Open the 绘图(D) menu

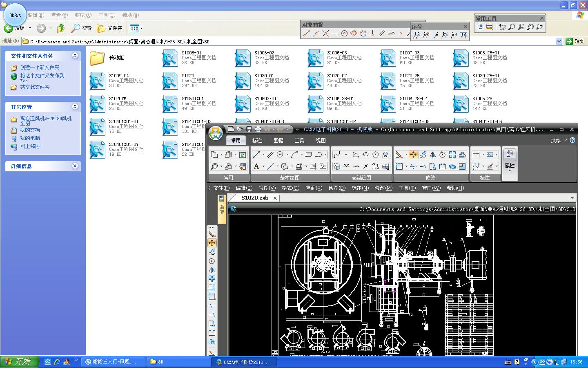point(336,188)
